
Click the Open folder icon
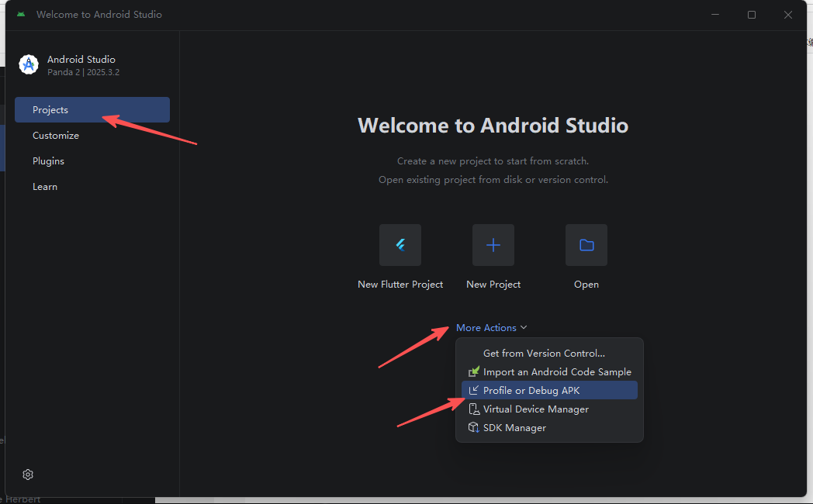click(x=586, y=245)
